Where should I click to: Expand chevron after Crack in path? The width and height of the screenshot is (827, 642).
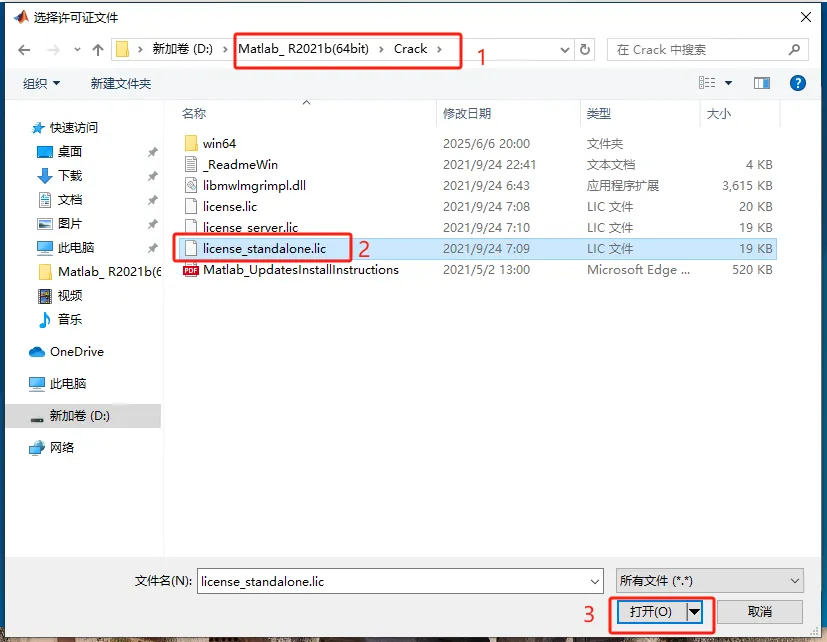(x=439, y=49)
